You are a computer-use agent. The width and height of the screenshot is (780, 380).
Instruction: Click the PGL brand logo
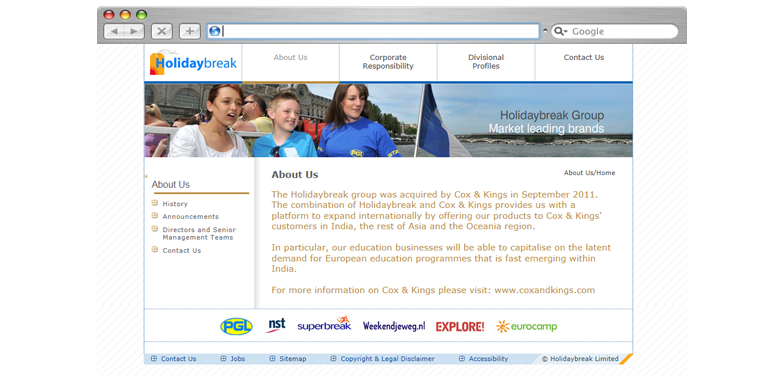click(236, 326)
